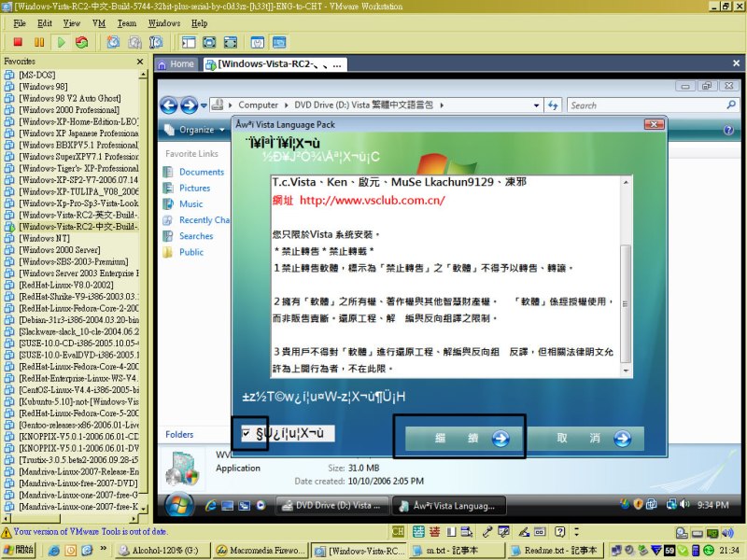Click scroll-down arrow of license text box

pyautogui.click(x=626, y=370)
